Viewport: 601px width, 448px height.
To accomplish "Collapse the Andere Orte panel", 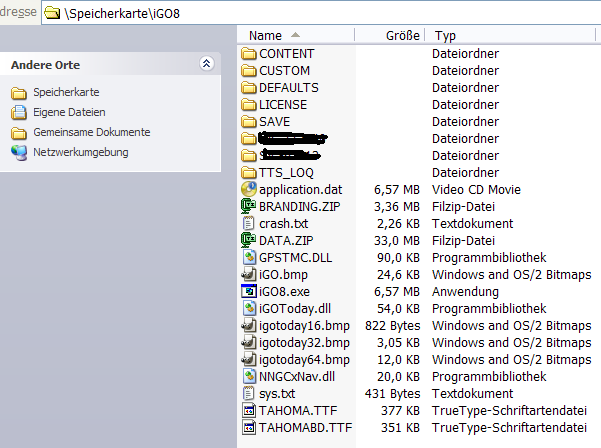I will click(x=207, y=63).
